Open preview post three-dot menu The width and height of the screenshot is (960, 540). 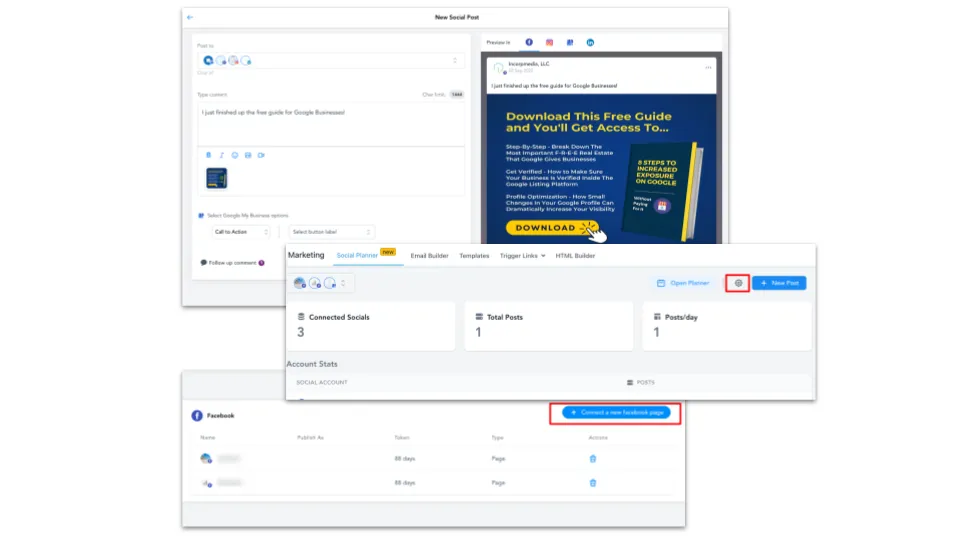708,67
